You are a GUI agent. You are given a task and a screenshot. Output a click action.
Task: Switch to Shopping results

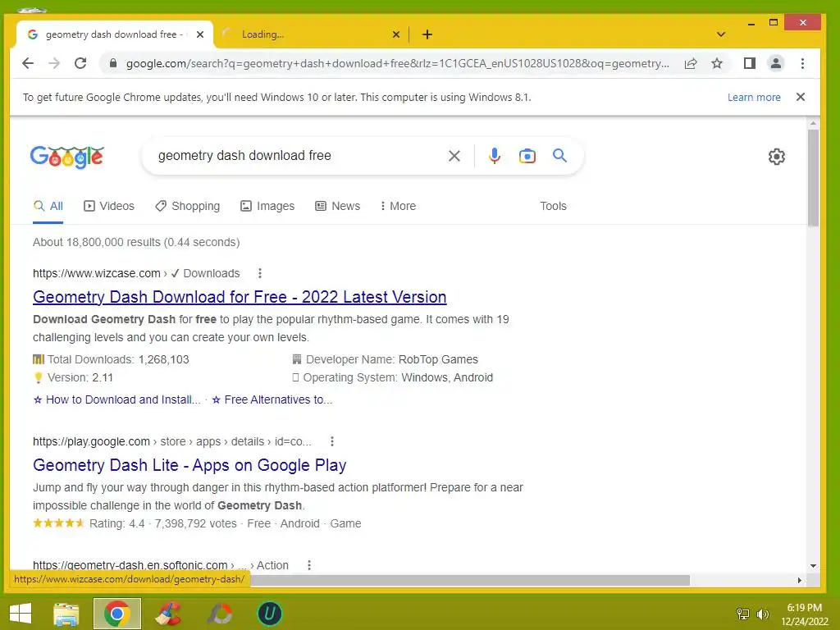point(188,206)
